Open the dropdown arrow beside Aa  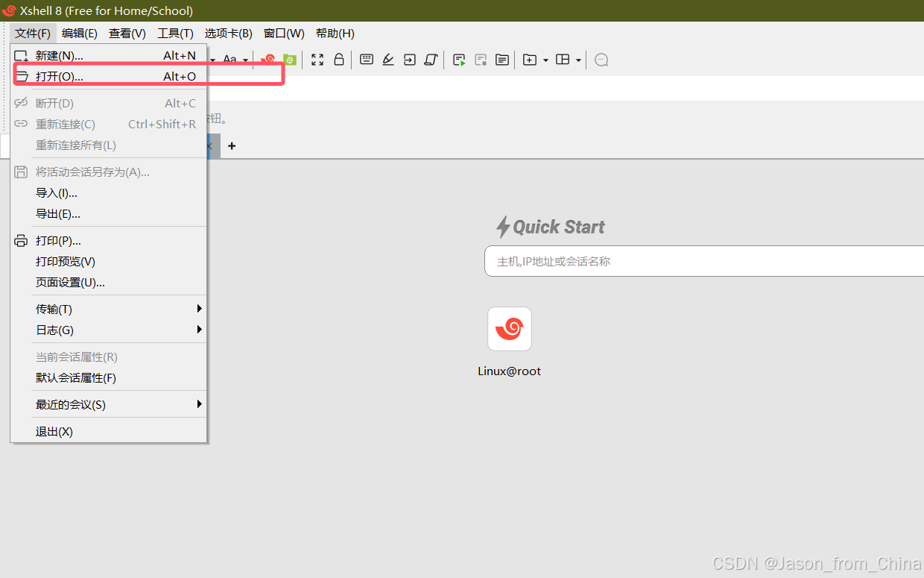pos(244,60)
